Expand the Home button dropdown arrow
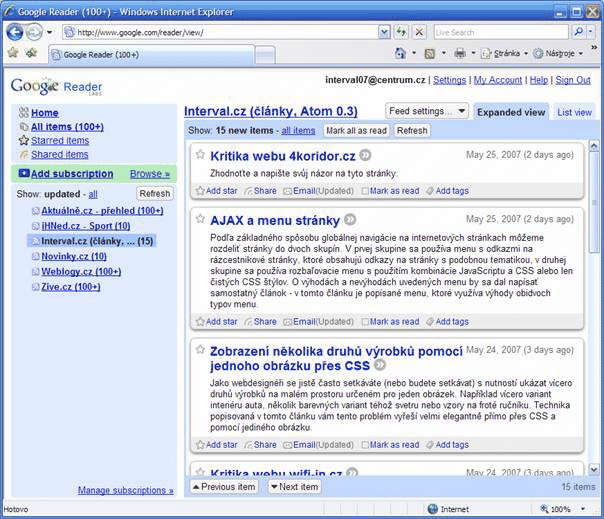The image size is (604, 519). tap(414, 53)
